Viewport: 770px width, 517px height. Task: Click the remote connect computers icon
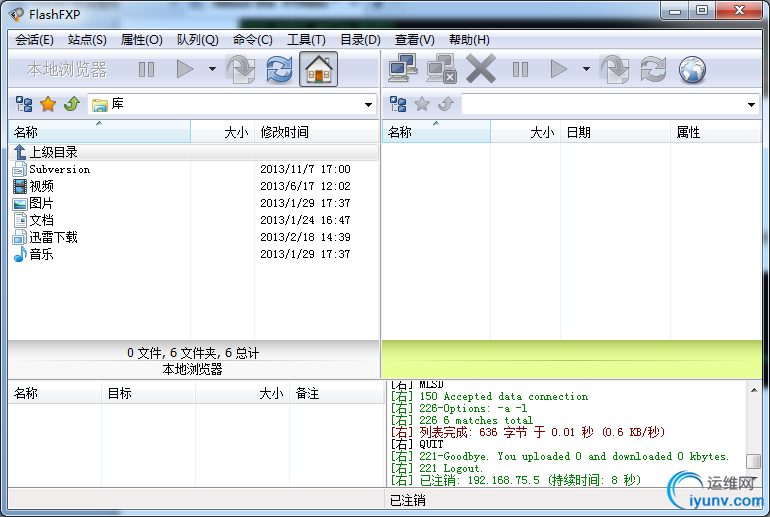pyautogui.click(x=403, y=68)
